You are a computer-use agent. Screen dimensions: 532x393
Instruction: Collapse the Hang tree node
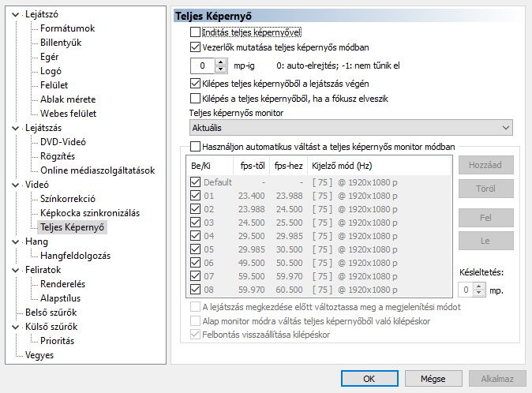[15, 241]
